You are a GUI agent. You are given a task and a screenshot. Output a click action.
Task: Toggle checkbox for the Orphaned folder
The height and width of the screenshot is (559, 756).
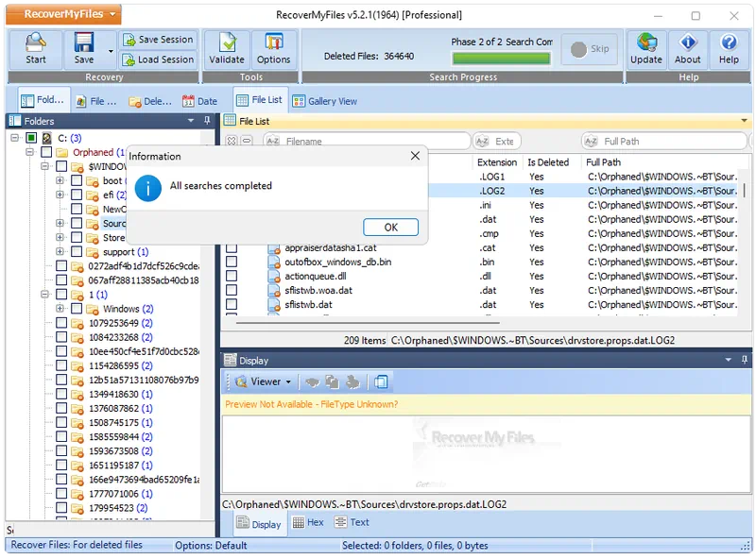click(45, 152)
